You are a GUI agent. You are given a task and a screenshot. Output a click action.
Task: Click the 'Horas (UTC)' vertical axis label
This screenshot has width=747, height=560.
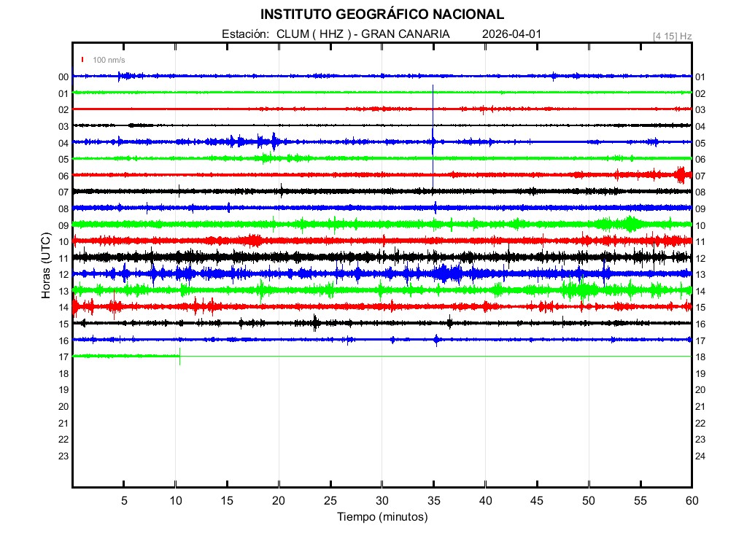[x=45, y=267]
